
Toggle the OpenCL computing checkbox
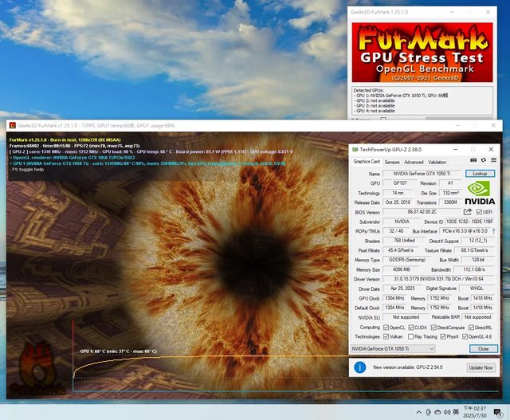pyautogui.click(x=387, y=327)
